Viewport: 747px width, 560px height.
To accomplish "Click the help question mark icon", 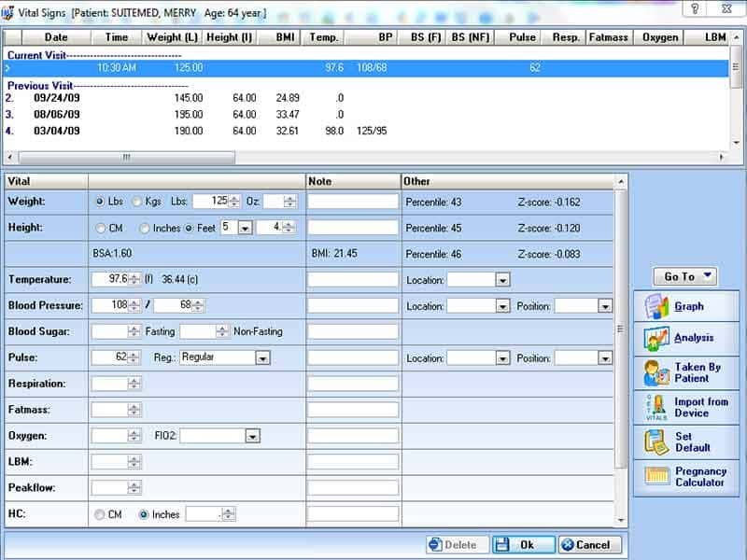I will point(694,9).
